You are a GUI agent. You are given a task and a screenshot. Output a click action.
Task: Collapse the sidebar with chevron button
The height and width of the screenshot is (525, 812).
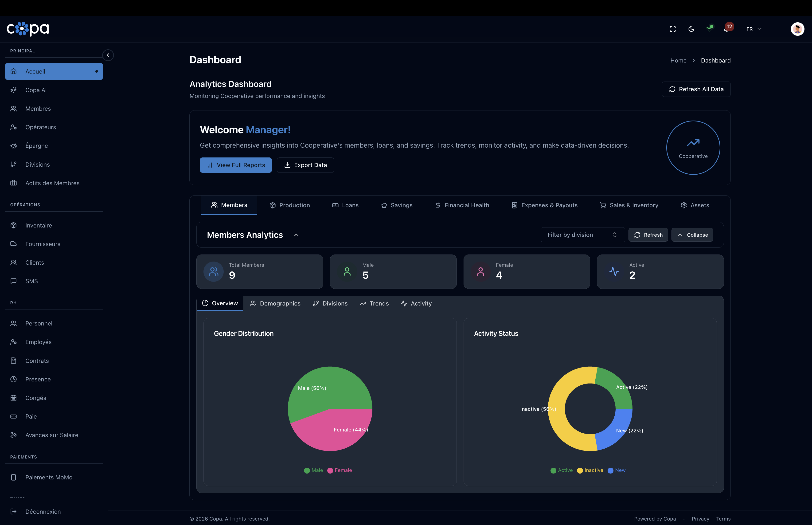pos(108,55)
